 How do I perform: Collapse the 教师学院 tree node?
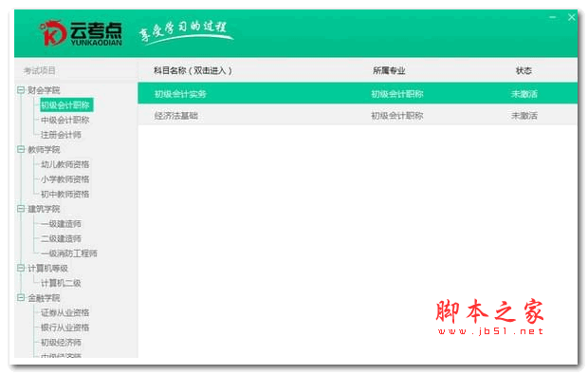pyautogui.click(x=21, y=149)
